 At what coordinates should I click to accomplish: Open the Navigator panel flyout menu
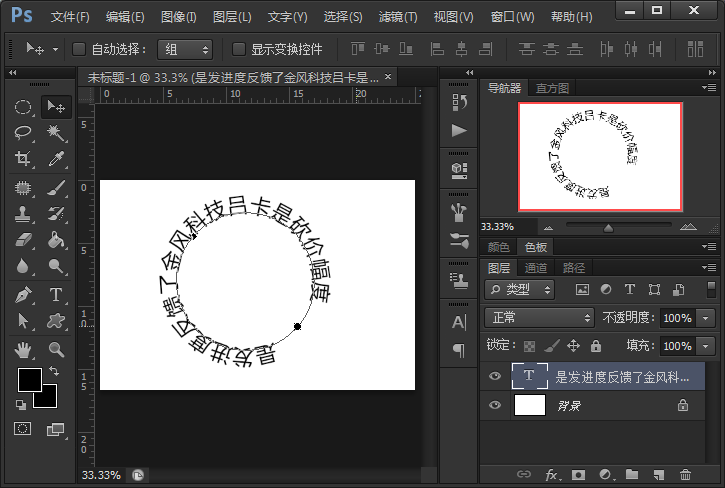tap(709, 87)
